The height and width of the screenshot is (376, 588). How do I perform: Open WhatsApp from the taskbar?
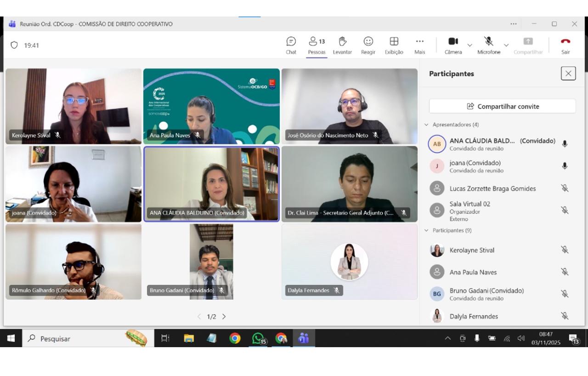(x=259, y=339)
